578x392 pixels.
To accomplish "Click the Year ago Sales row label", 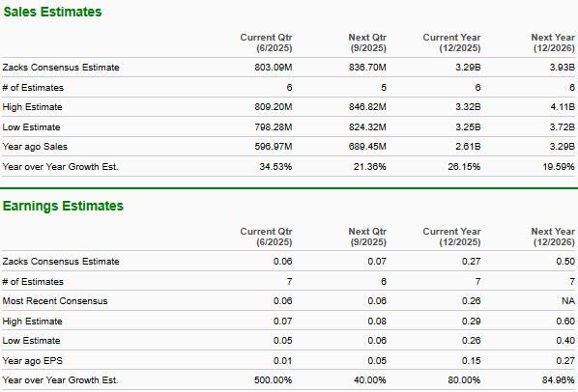I will pyautogui.click(x=35, y=147).
